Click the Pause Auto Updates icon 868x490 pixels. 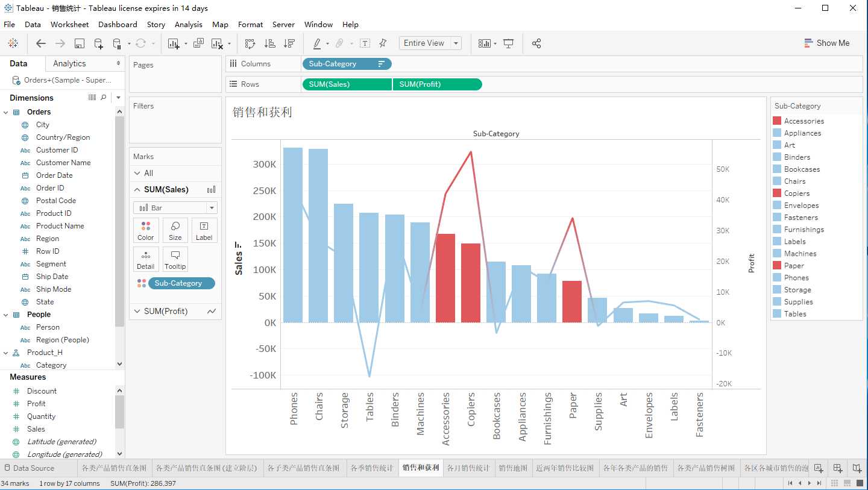(x=118, y=43)
